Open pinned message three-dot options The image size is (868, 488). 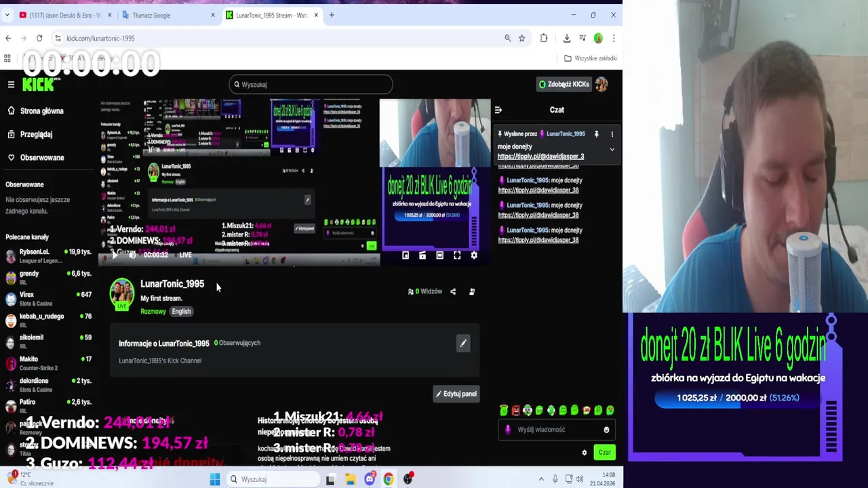coord(612,134)
